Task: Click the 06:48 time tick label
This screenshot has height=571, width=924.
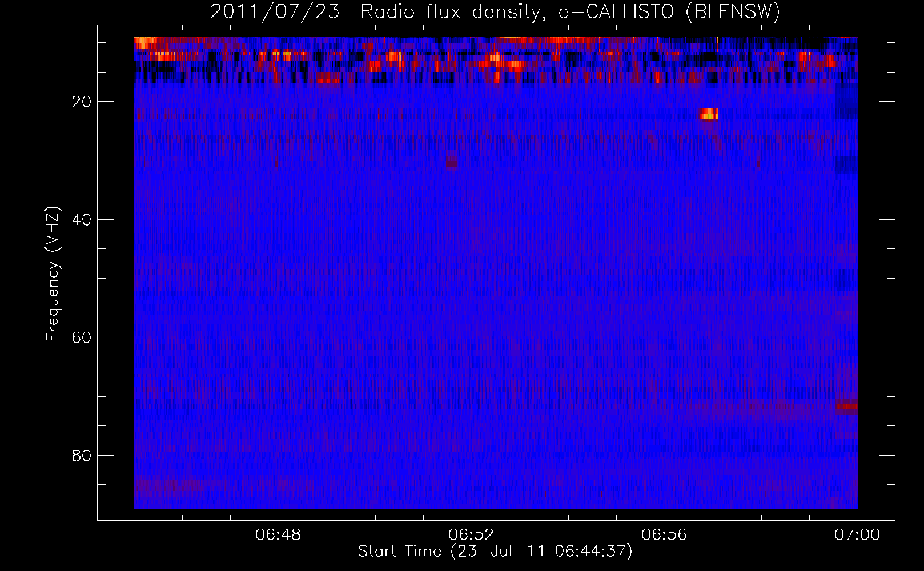Action: 278,535
